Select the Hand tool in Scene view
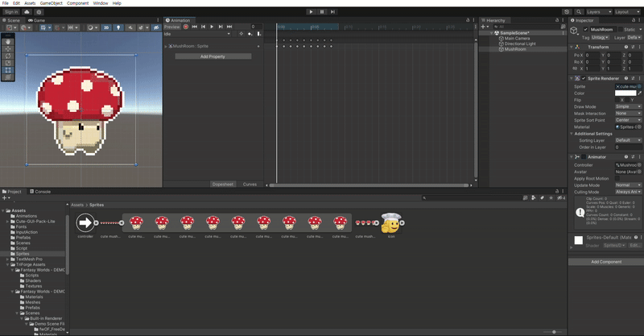 (8, 42)
